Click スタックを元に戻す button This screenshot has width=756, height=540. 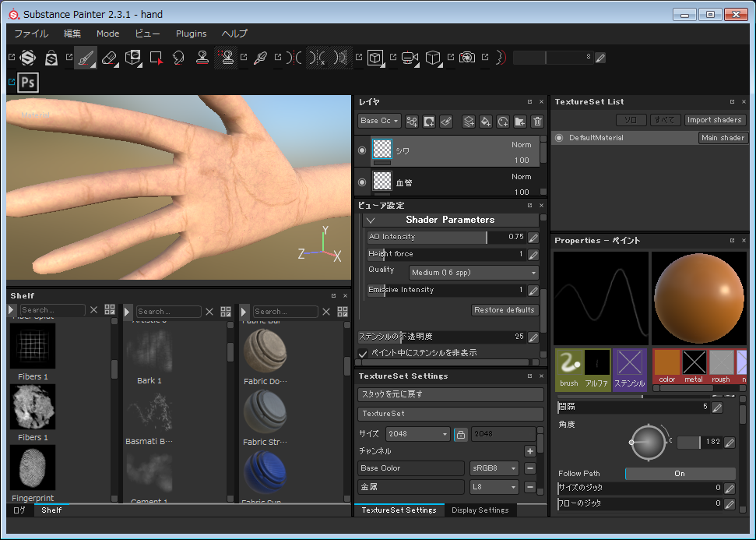pos(451,394)
